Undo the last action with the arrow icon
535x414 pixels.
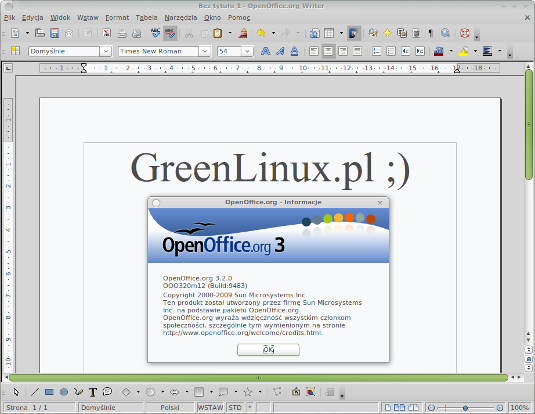261,33
